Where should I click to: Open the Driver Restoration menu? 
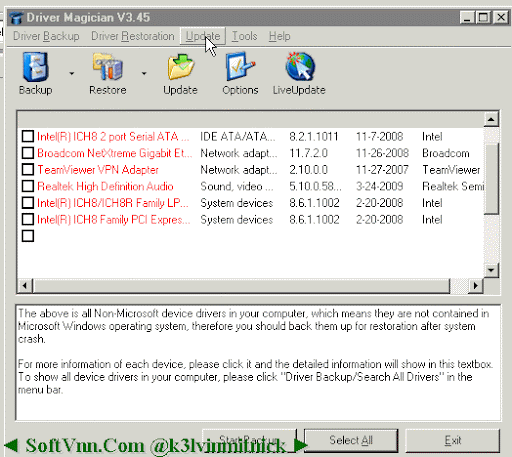pyautogui.click(x=133, y=36)
